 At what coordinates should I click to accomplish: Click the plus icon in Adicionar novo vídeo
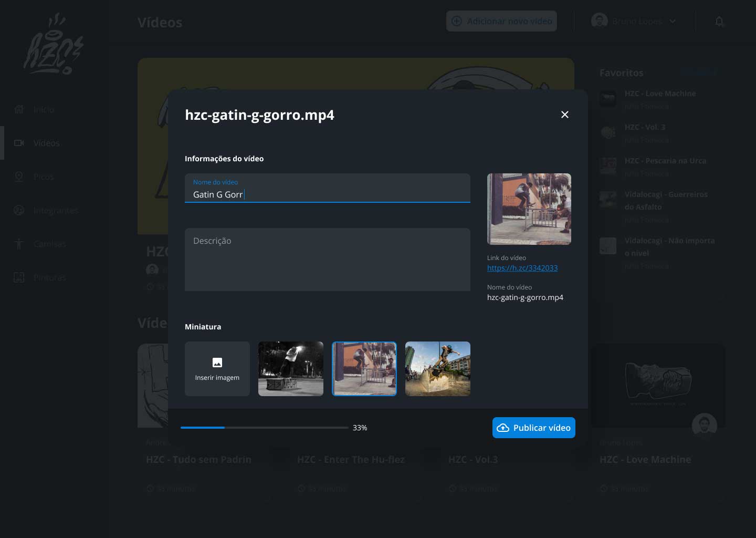(457, 21)
